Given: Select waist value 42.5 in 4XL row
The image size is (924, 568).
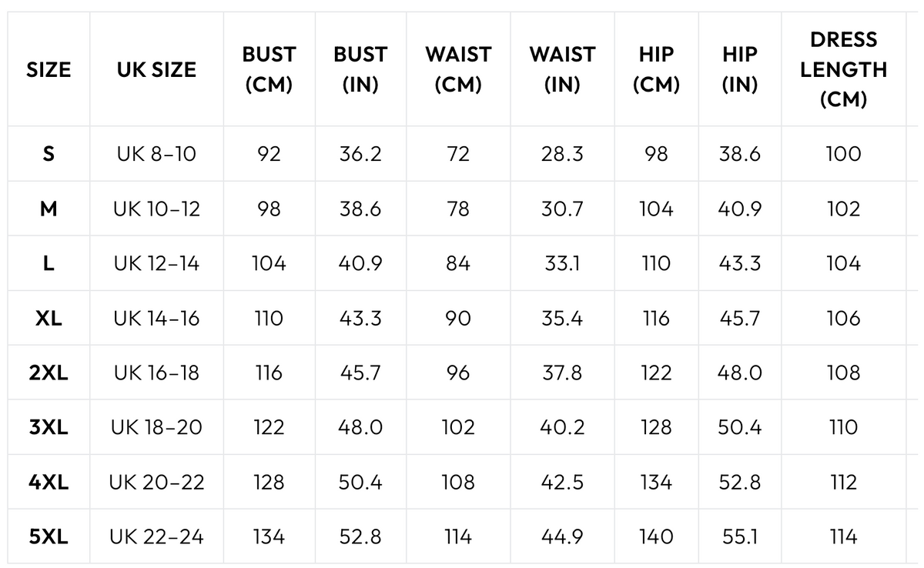Looking at the screenshot, I should pyautogui.click(x=562, y=482).
